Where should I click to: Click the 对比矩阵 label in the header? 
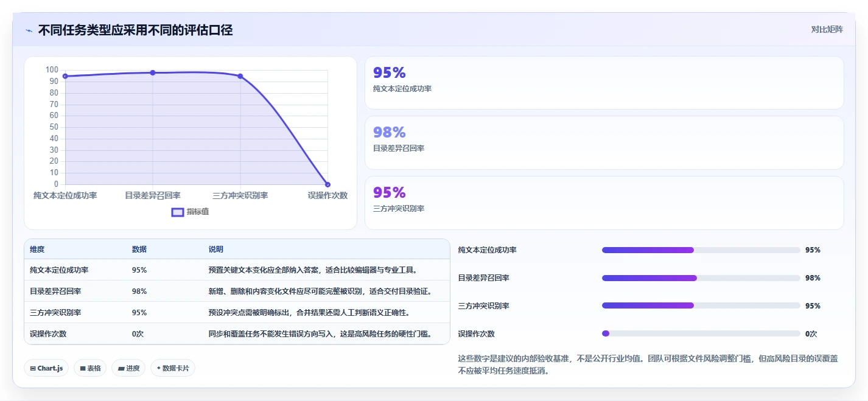pos(827,29)
